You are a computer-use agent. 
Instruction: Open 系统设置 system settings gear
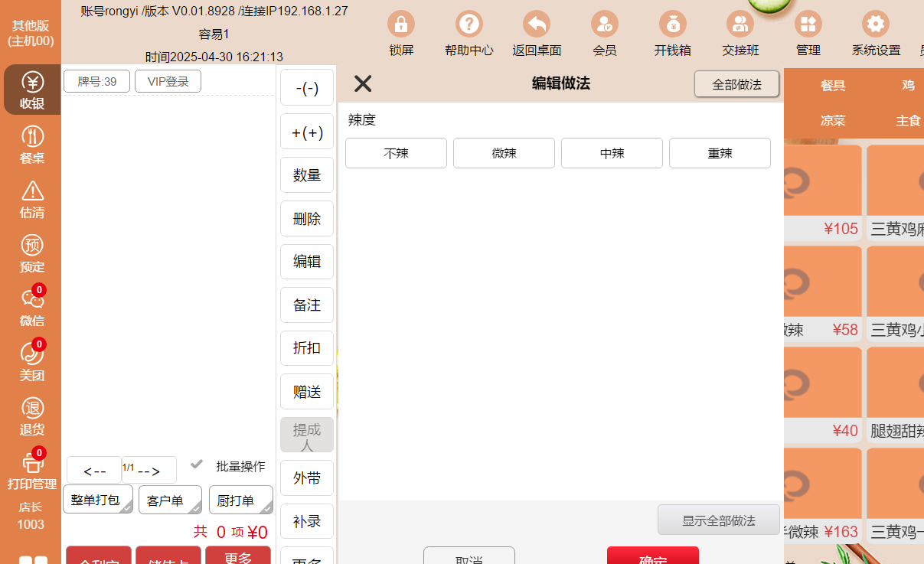[x=875, y=24]
